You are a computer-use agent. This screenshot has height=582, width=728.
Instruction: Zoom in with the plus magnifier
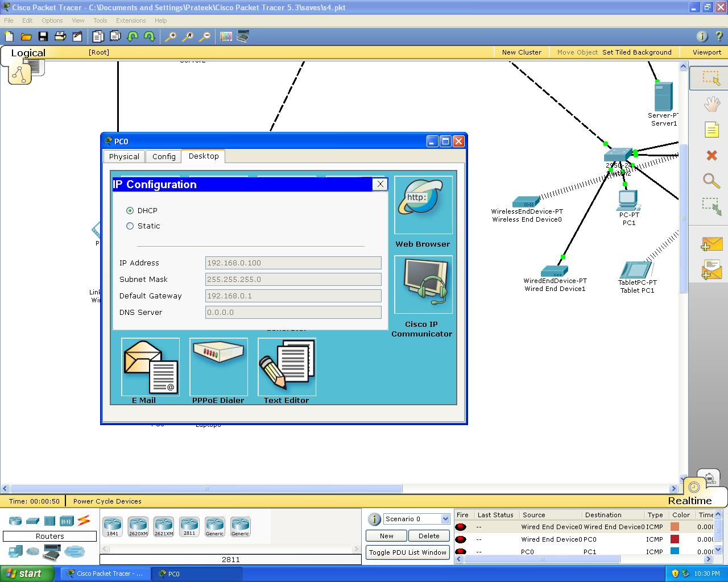pyautogui.click(x=171, y=36)
